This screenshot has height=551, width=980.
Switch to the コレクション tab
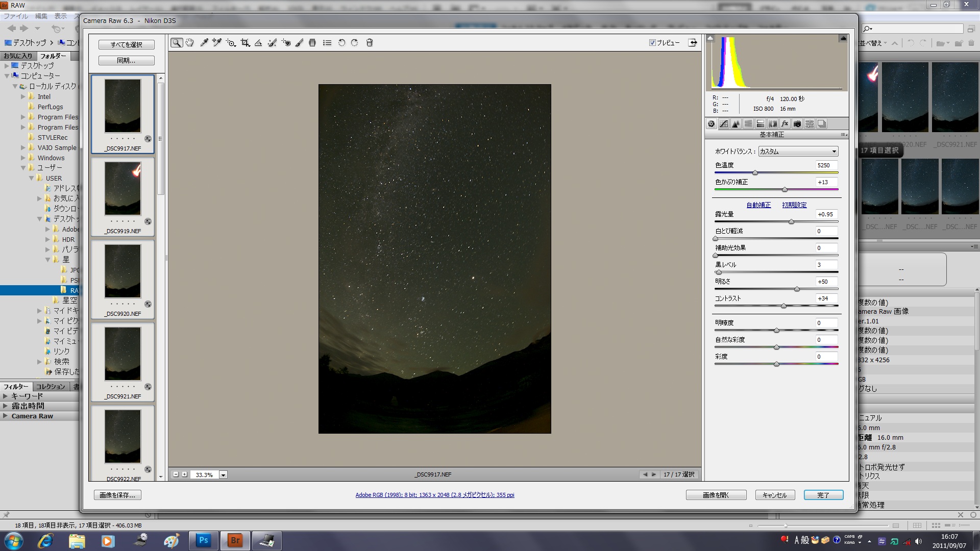pos(51,387)
